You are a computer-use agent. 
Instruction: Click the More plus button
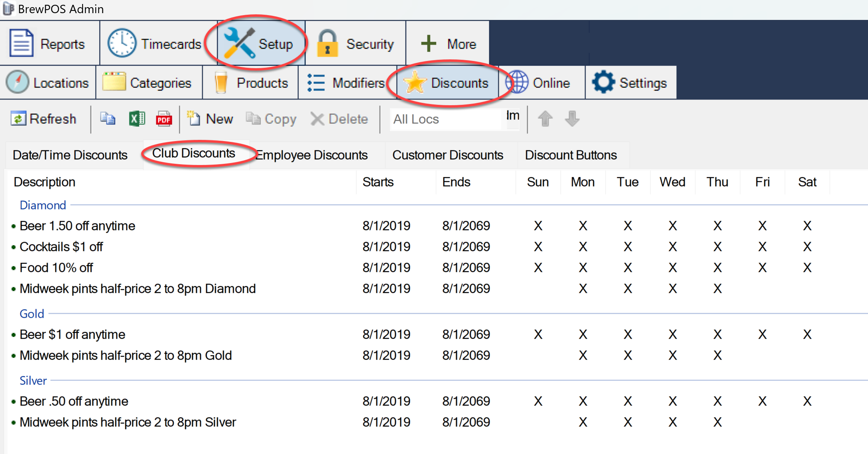coord(448,43)
